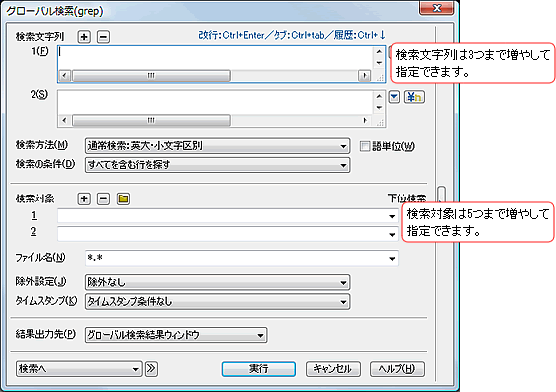Remove a search string with minus icon
The image size is (556, 392).
103,37
